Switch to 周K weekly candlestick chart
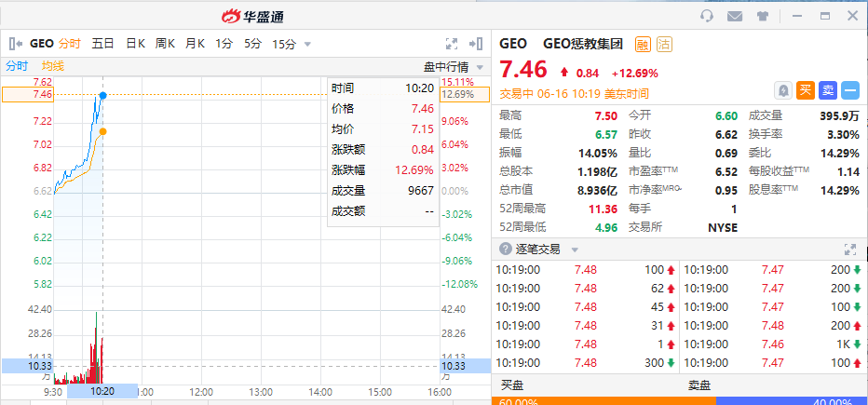 point(165,44)
